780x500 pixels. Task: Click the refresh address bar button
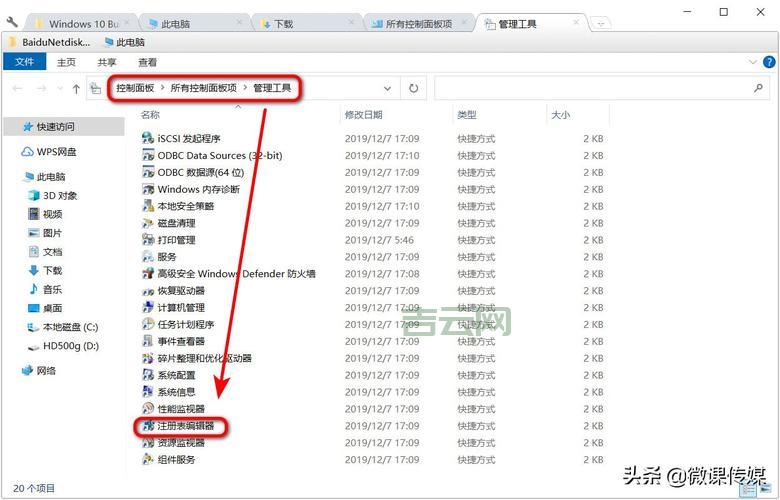(413, 89)
